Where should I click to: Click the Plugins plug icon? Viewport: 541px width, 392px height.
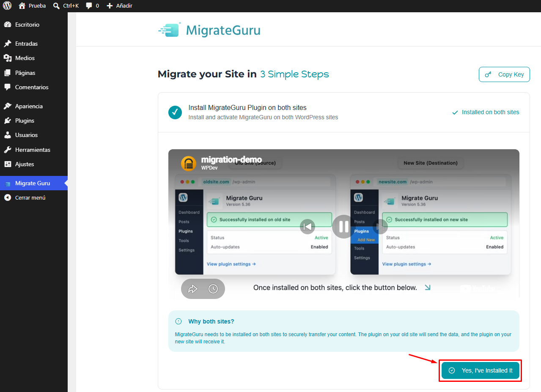(x=8, y=121)
